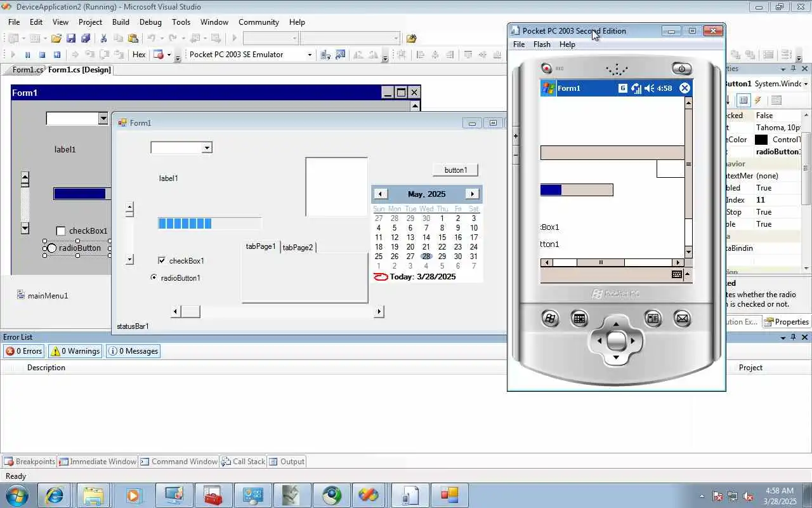Open the emulator Flash menu
The image size is (812, 508).
coord(542,44)
